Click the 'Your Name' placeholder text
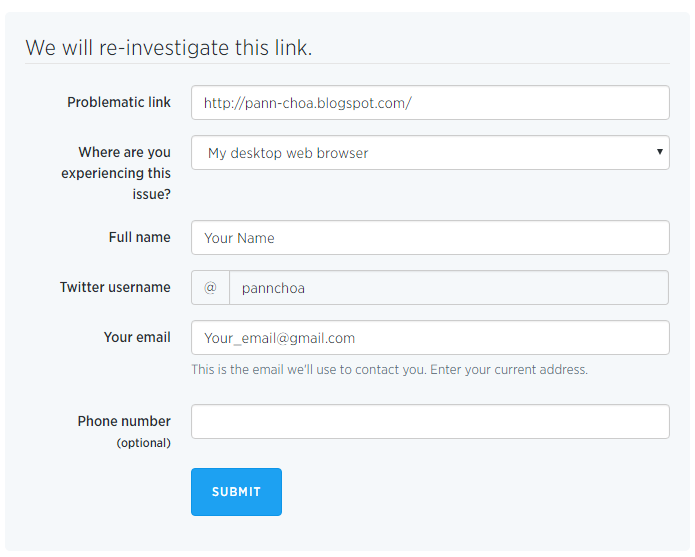The image size is (695, 557). click(x=239, y=238)
